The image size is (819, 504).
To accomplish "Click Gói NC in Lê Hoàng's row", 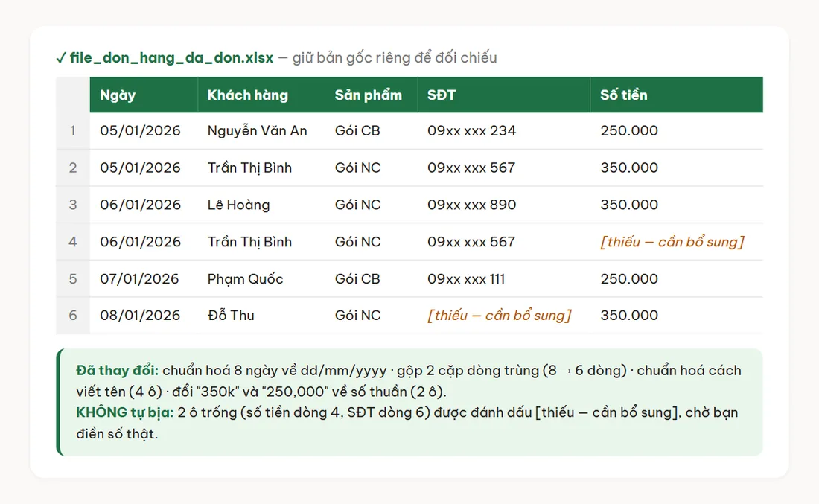I will point(358,205).
